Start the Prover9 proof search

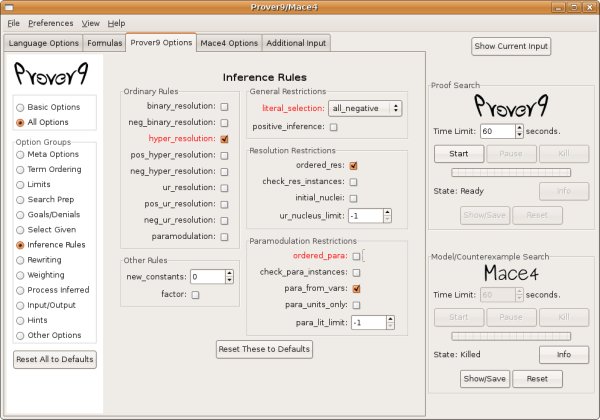pyautogui.click(x=459, y=154)
